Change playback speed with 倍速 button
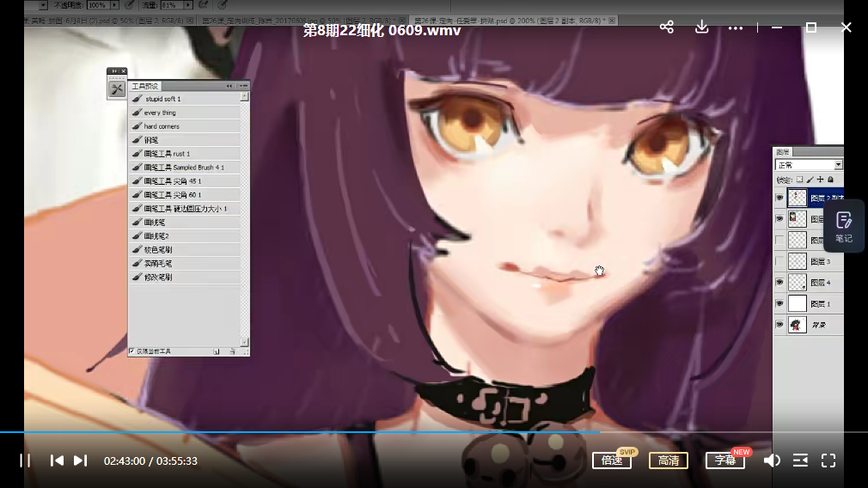868x488 pixels. [612, 461]
